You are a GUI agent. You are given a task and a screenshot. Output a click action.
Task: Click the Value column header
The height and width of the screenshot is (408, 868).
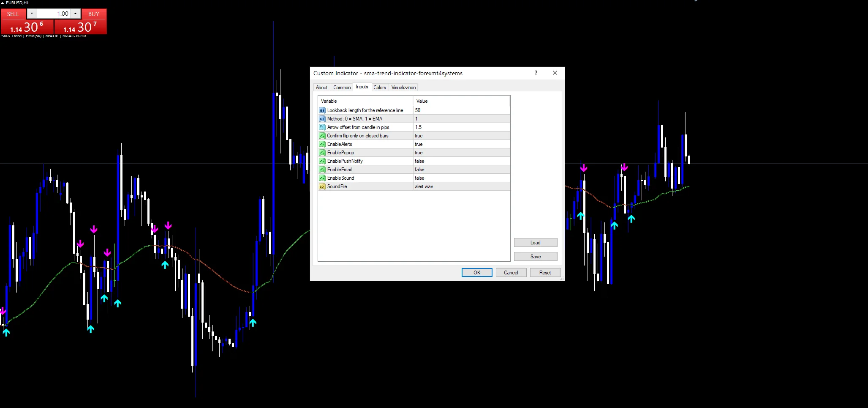(462, 101)
